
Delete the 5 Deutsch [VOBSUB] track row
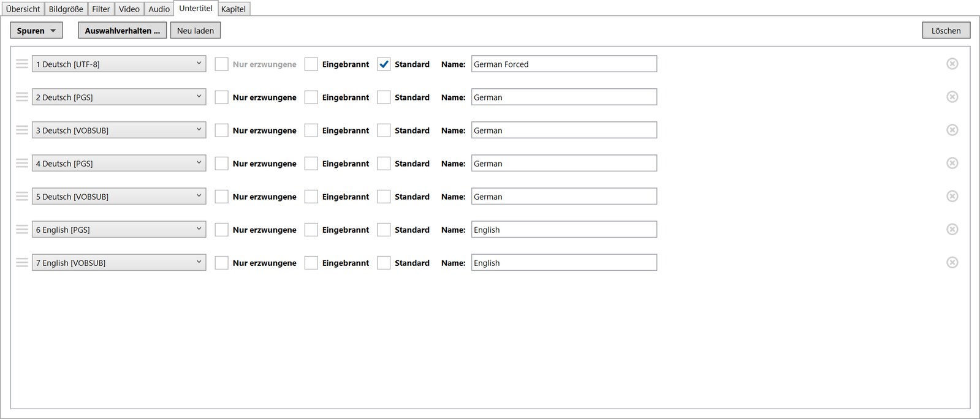[952, 196]
